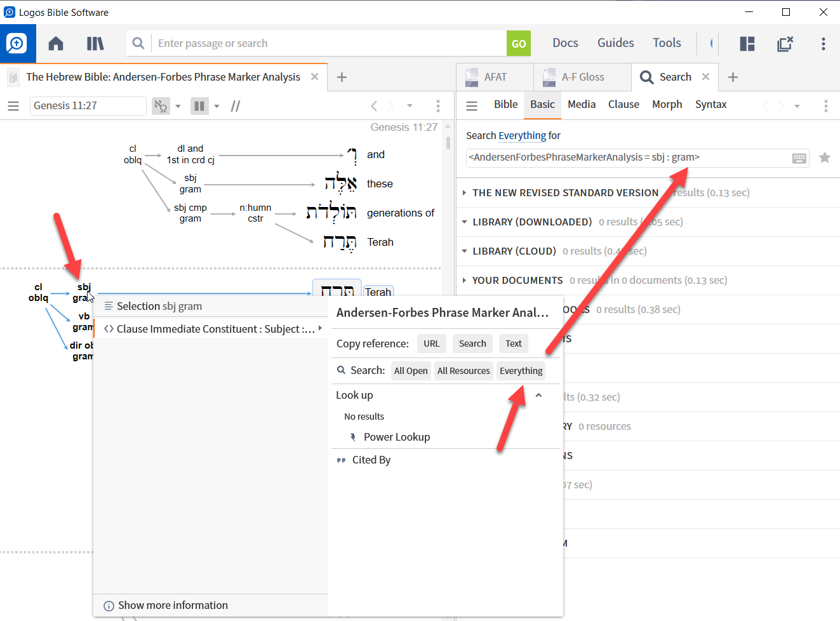Open left panel history dropdown arrow
Viewport: 840px width, 621px height.
(410, 106)
